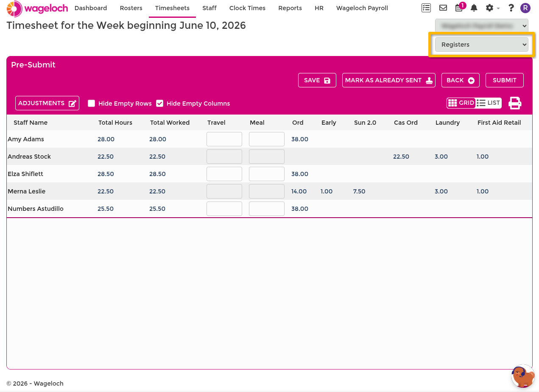Open the Rosters menu
This screenshot has width=539, height=392.
[x=131, y=8]
